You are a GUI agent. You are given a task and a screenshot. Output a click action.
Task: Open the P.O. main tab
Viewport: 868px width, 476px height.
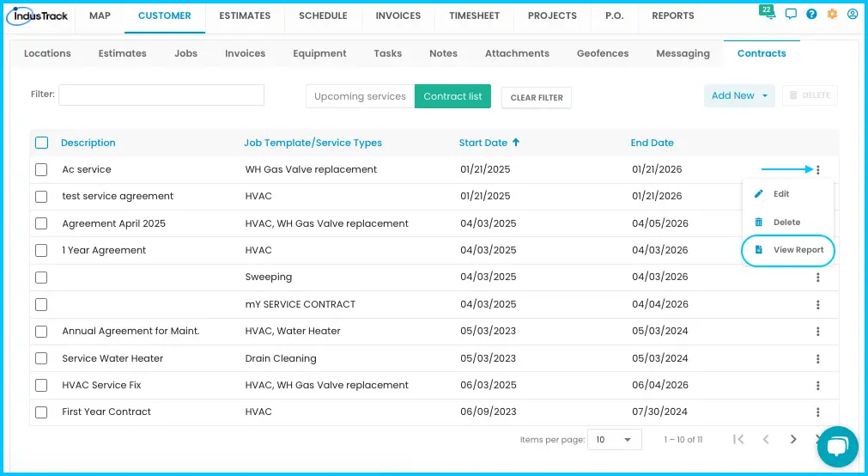coord(615,15)
